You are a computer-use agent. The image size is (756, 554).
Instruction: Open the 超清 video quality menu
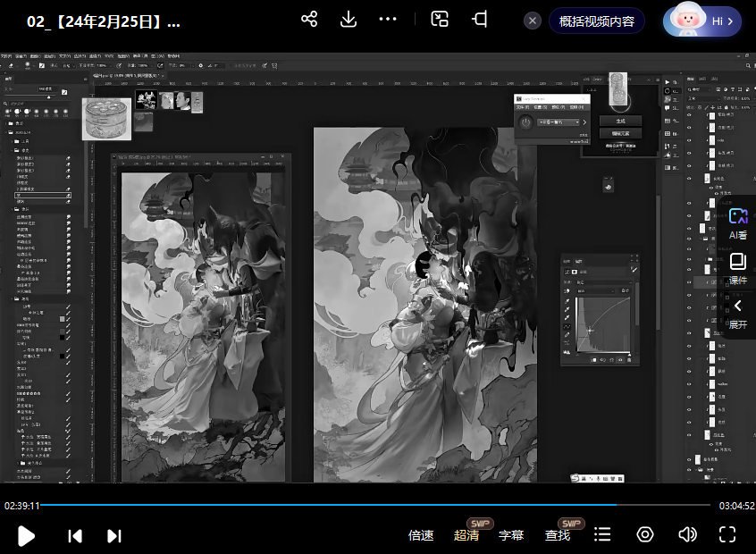tap(466, 535)
